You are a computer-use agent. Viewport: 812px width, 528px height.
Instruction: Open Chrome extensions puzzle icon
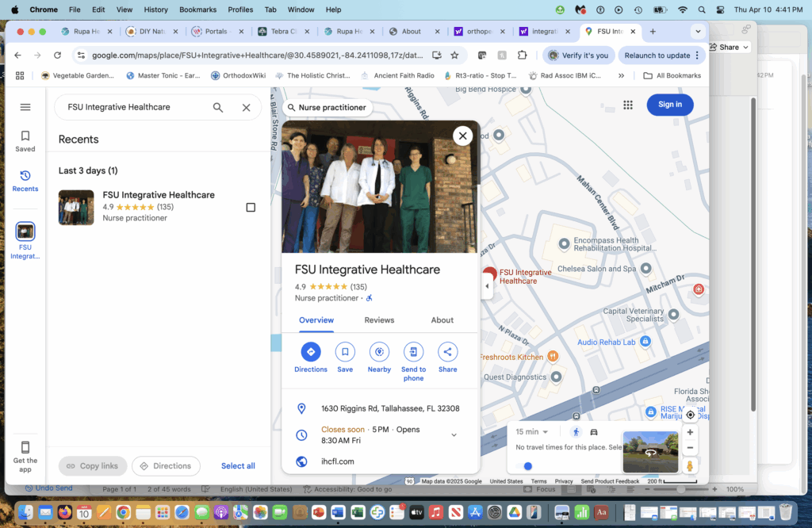point(522,55)
